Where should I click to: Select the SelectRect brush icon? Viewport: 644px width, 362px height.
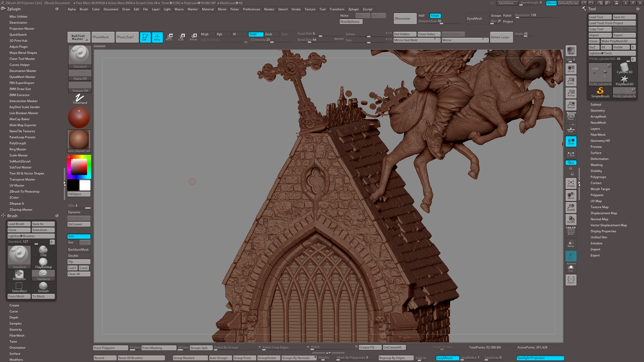[x=19, y=287]
